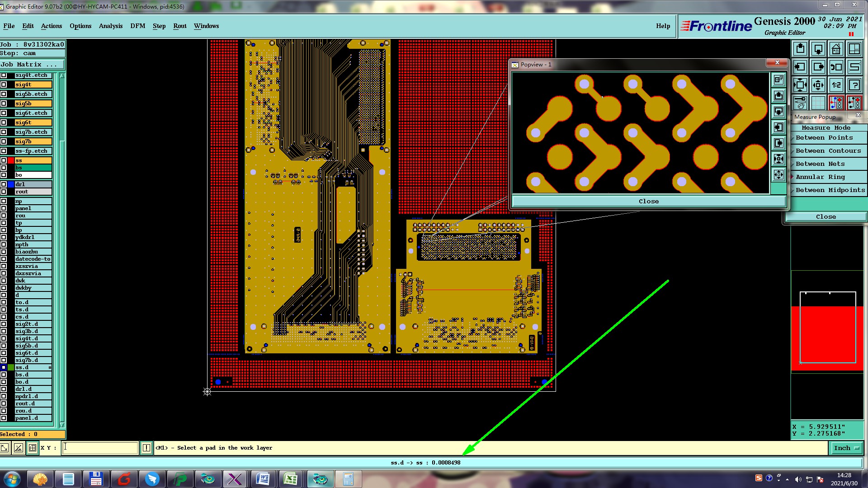Toggle checkbox for drl layer

pos(4,184)
